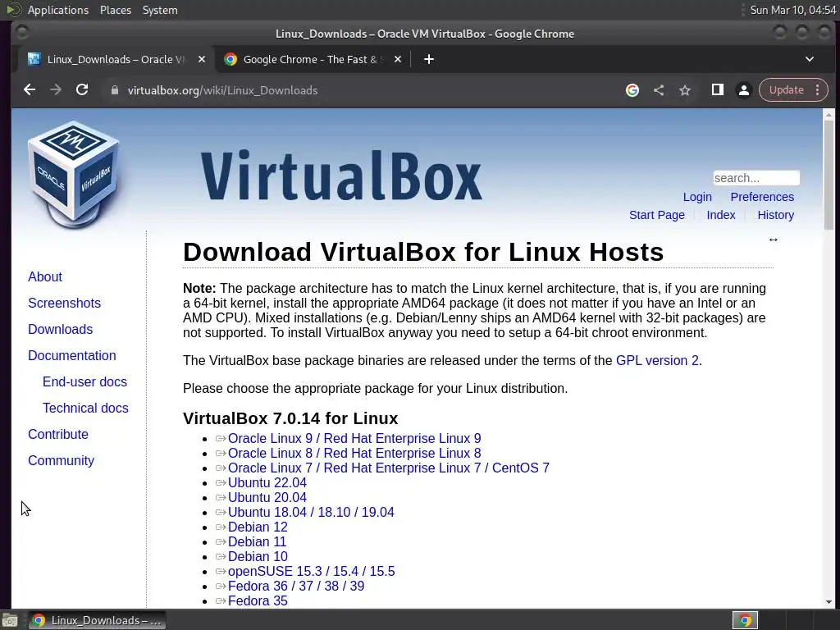View site security lock info
This screenshot has width=840, height=630.
114,90
